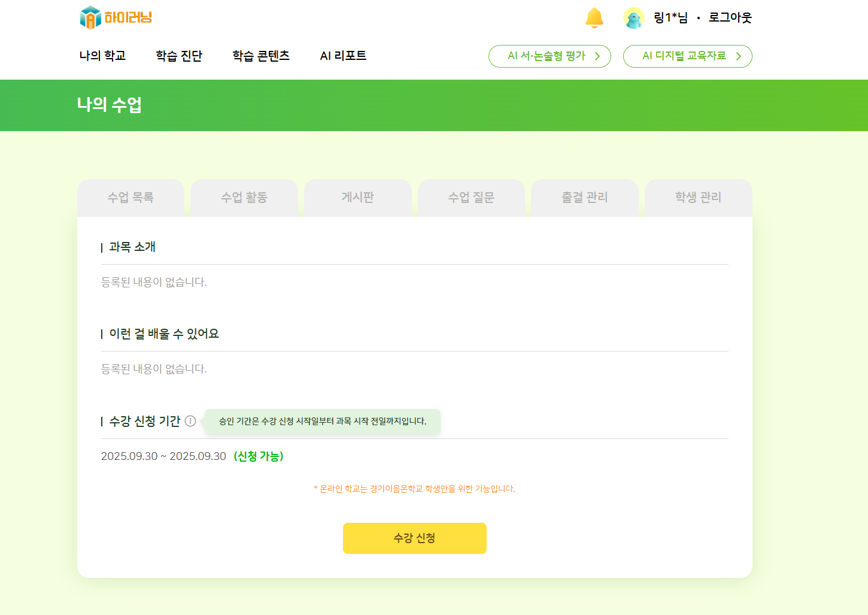Click the arrow on AI 서·논술형 평가
Viewport: 868px width, 615px height.
coord(597,56)
